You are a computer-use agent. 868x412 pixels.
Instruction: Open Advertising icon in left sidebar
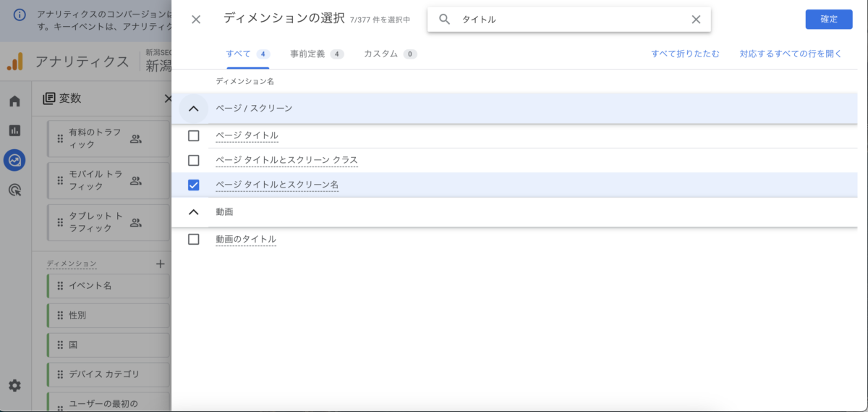pyautogui.click(x=14, y=190)
